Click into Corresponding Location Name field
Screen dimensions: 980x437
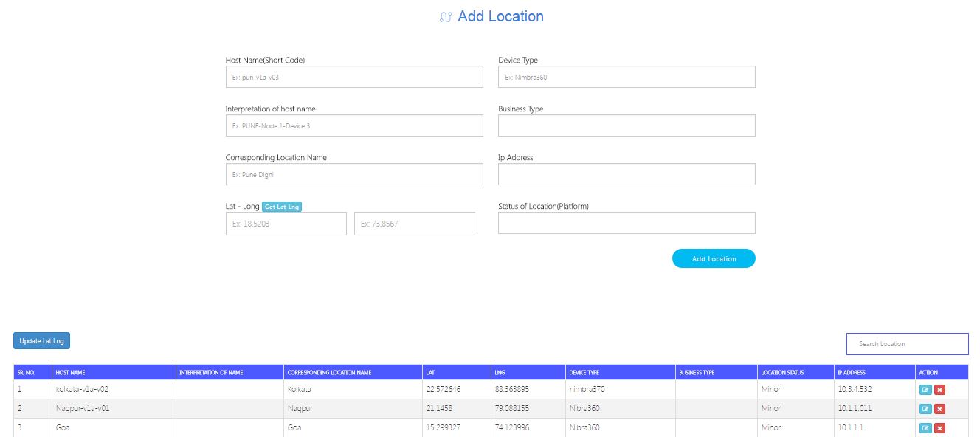tap(354, 174)
